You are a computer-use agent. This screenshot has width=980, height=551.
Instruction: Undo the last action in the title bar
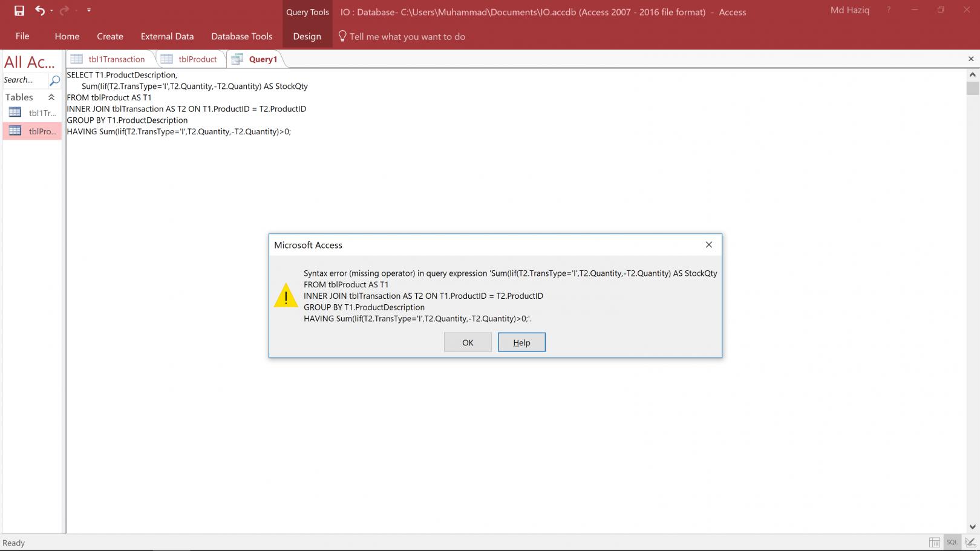40,10
